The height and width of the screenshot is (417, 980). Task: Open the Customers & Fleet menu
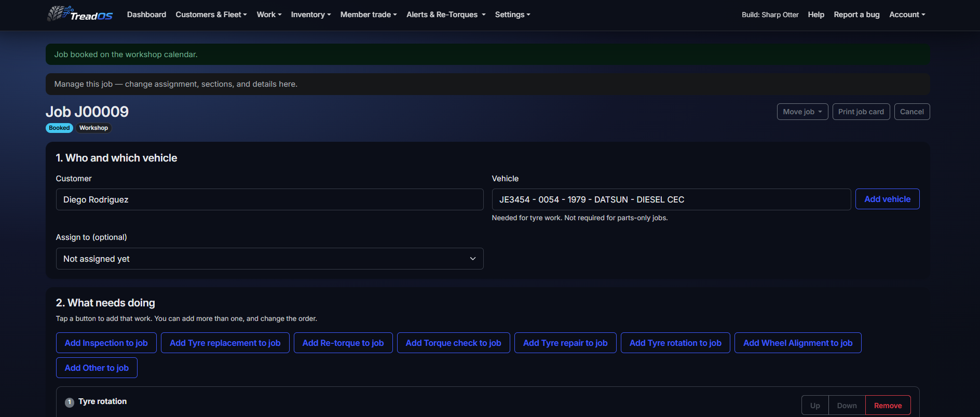tap(211, 15)
